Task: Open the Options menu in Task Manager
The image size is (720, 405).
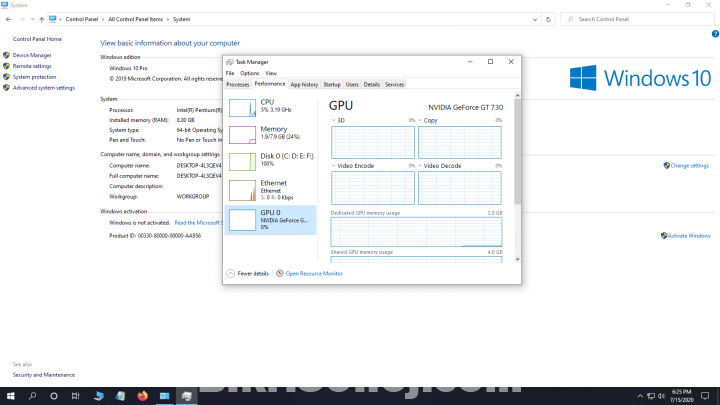Action: tap(249, 73)
